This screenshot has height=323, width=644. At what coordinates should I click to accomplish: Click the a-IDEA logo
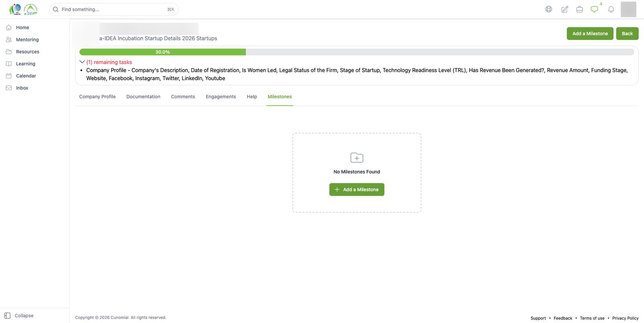23,9
